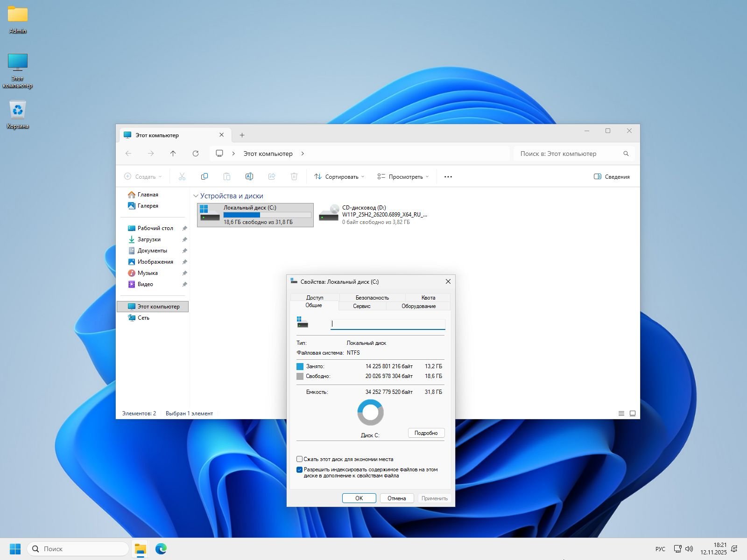747x560 pixels.
Task: Click the Refresh icon in Explorer
Action: [196, 154]
